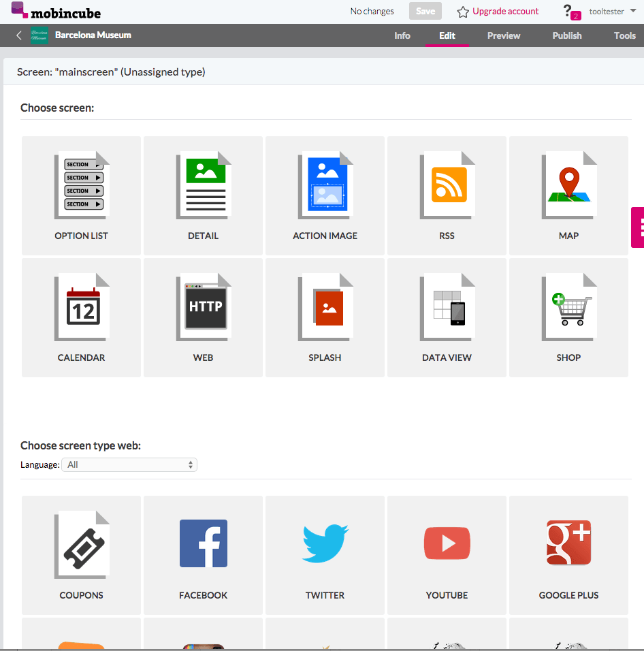644x651 pixels.
Task: Click the CALENDAR label
Action: (x=81, y=358)
